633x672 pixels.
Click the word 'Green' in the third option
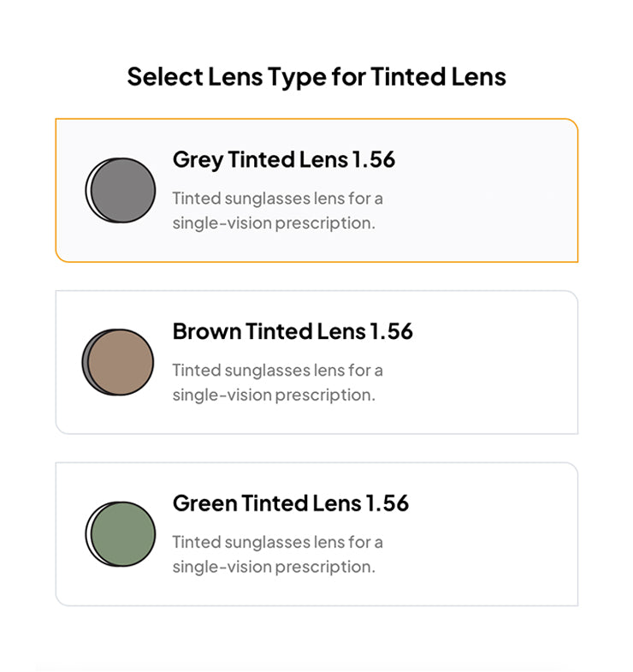pyautogui.click(x=204, y=503)
